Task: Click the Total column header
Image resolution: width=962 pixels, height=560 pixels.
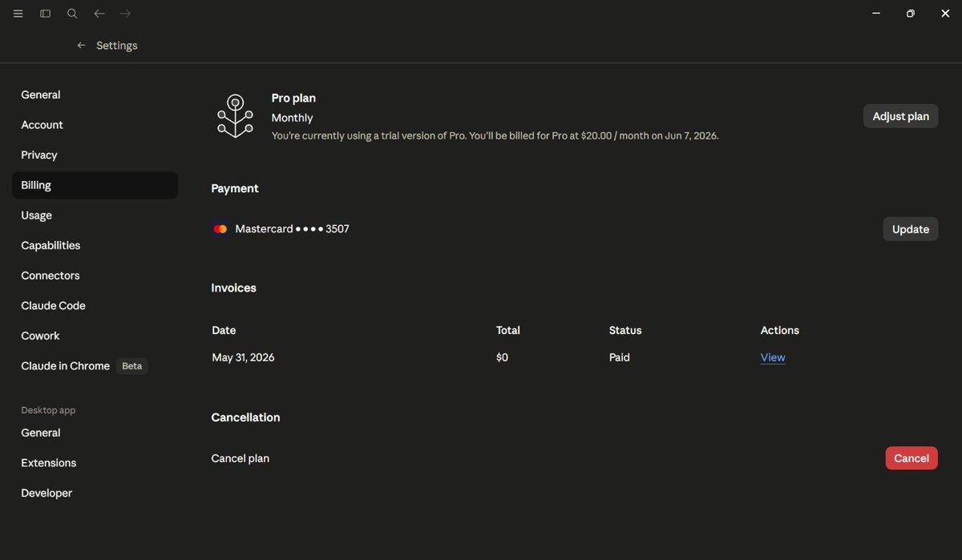Action: pyautogui.click(x=508, y=330)
